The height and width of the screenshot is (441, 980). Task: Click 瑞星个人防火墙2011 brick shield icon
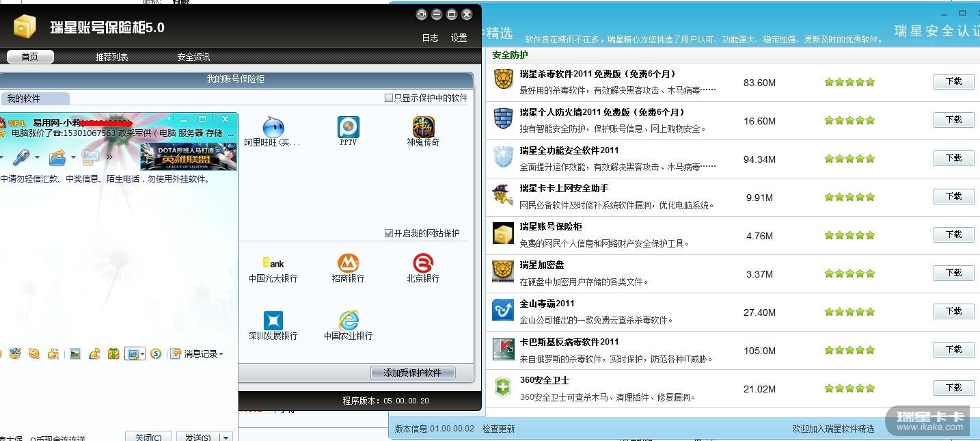tap(503, 118)
